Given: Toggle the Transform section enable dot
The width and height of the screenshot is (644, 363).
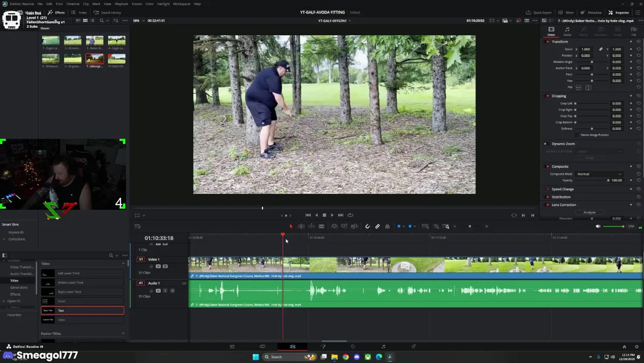Looking at the screenshot, I should pos(548,41).
